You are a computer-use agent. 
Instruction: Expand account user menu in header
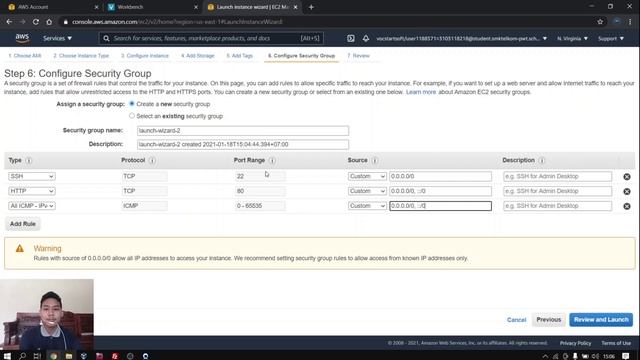click(461, 38)
